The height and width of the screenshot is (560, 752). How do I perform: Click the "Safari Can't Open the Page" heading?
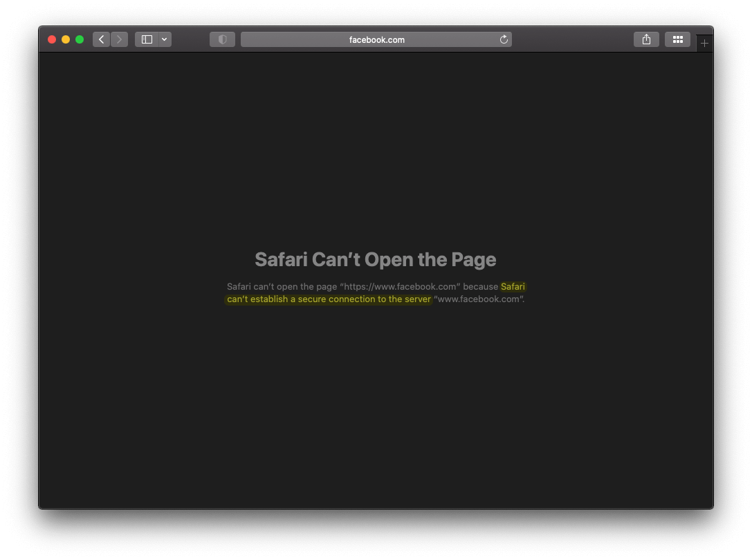click(x=376, y=259)
